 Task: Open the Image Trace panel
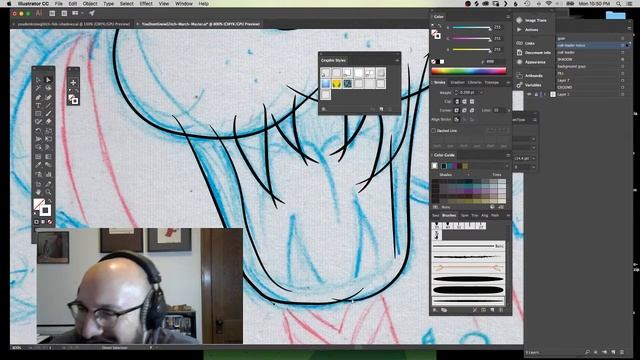coord(531,20)
